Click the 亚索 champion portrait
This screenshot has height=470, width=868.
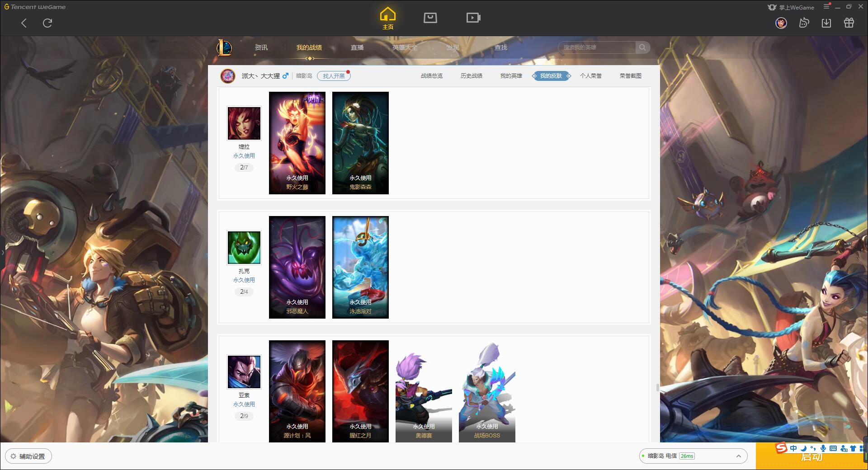coord(244,372)
